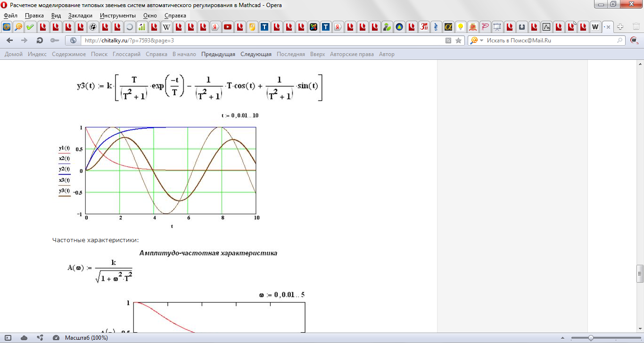Open the Справка menu
This screenshot has height=343, width=644.
pos(175,16)
